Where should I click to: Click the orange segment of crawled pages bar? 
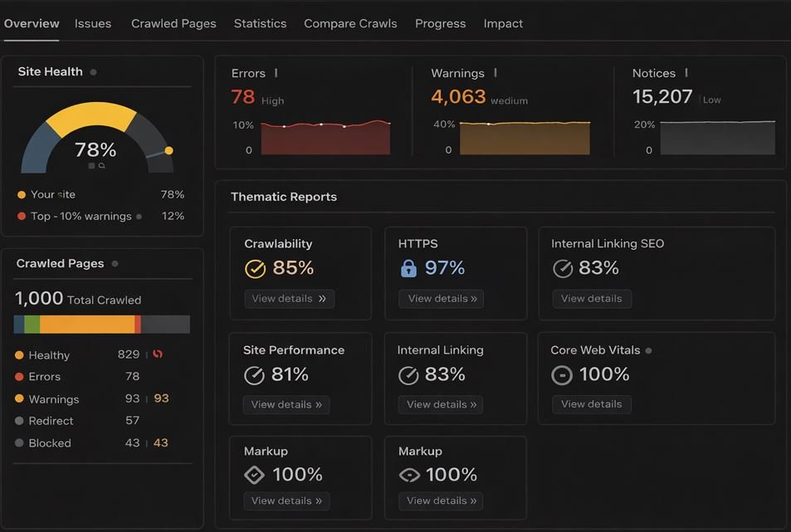pyautogui.click(x=87, y=325)
